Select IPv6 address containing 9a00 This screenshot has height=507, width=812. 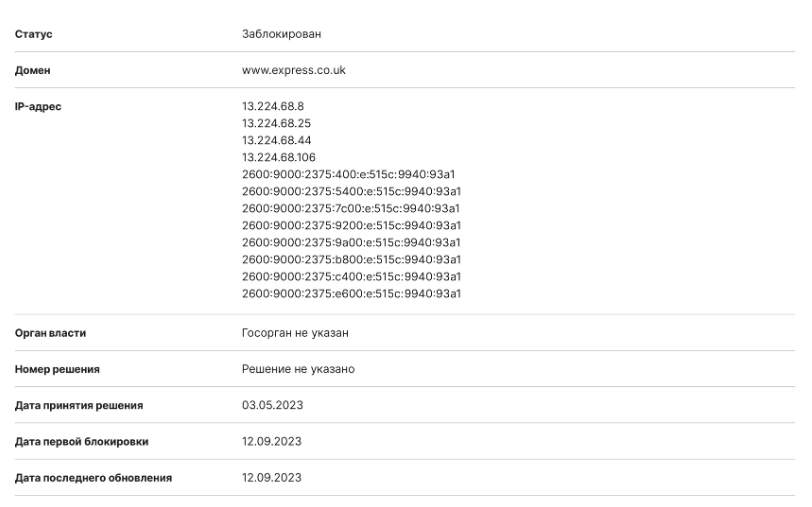click(x=352, y=243)
